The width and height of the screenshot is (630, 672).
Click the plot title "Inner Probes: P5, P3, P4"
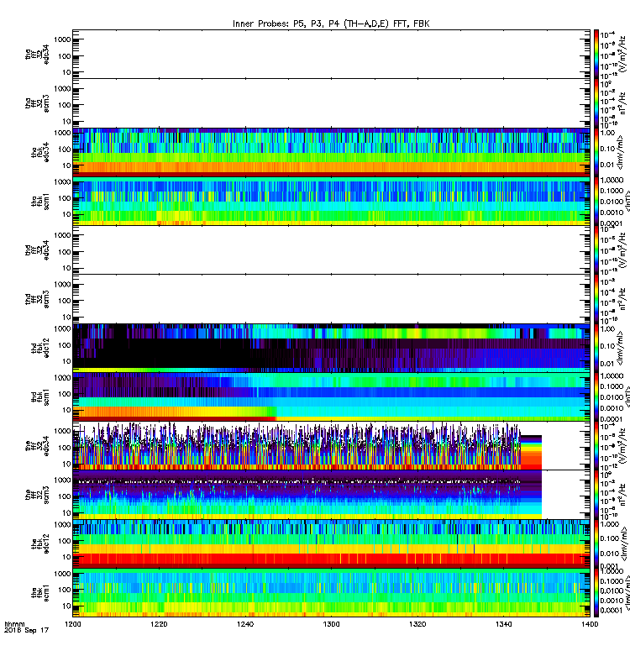[x=286, y=24]
